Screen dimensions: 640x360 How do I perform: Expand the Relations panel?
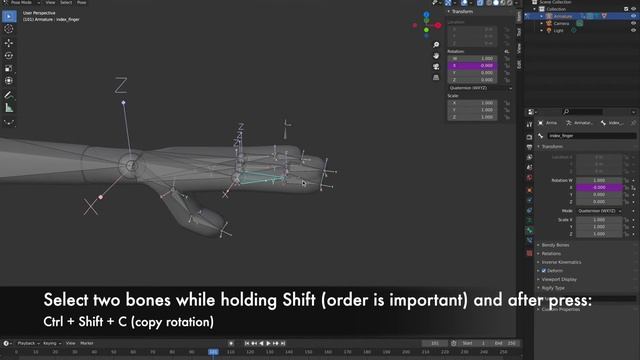[551, 253]
